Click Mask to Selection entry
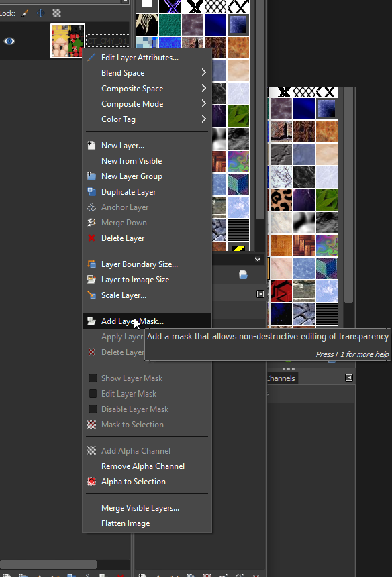Image resolution: width=392 pixels, height=577 pixels. [x=147, y=425]
